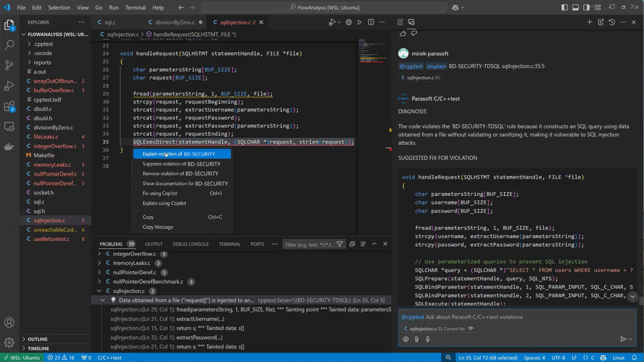644x362 pixels.
Task: Click the Remote Explorer icon in activity bar
Action: point(9,126)
